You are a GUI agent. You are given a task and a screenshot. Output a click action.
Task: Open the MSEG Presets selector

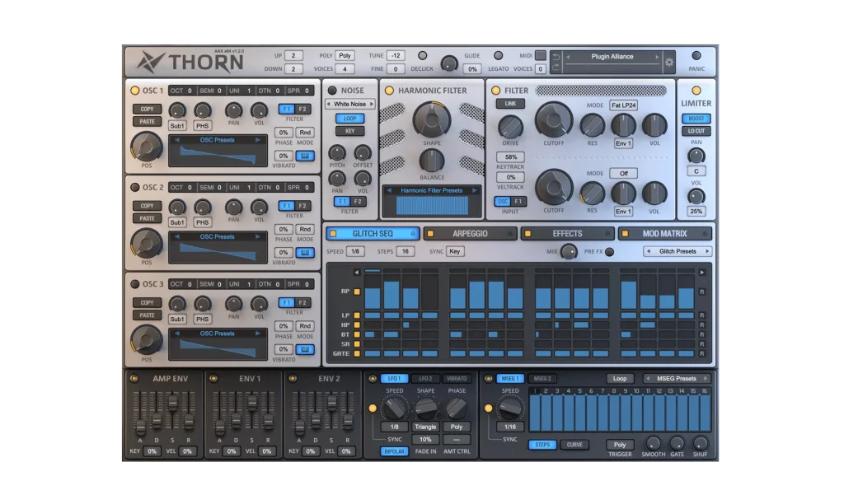pos(677,378)
